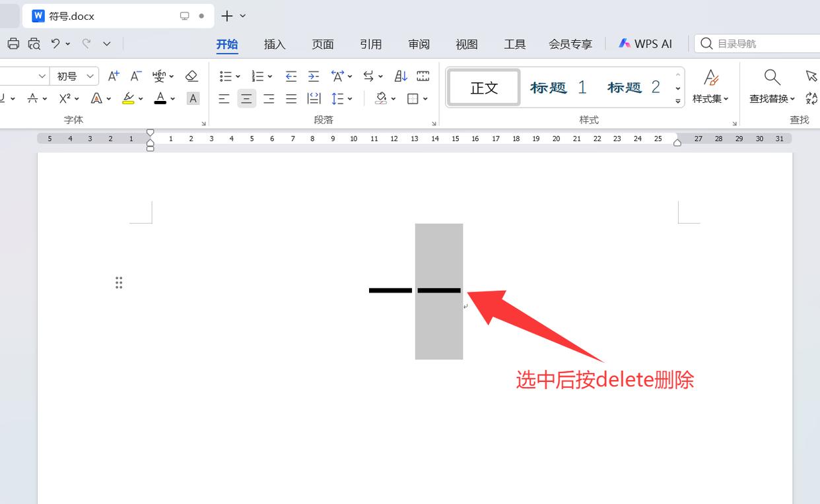
Task: Click the WPS AI icon
Action: 625,44
